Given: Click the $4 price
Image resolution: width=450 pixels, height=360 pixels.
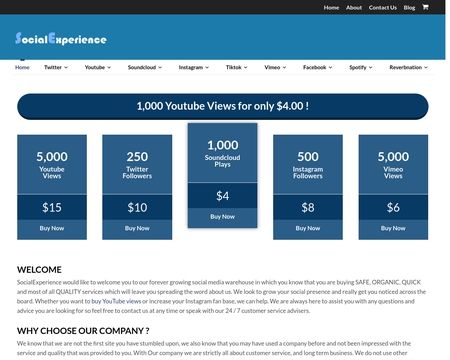Looking at the screenshot, I should click(x=222, y=196).
